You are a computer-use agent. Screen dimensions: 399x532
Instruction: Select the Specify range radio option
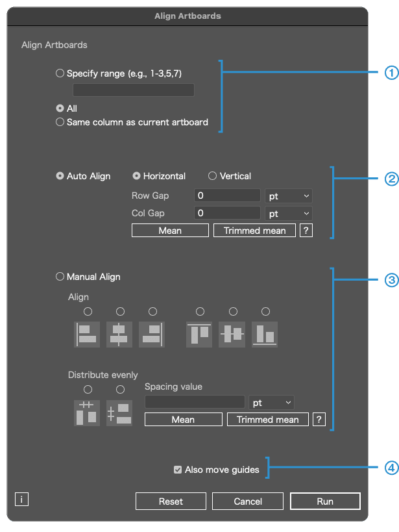[60, 74]
